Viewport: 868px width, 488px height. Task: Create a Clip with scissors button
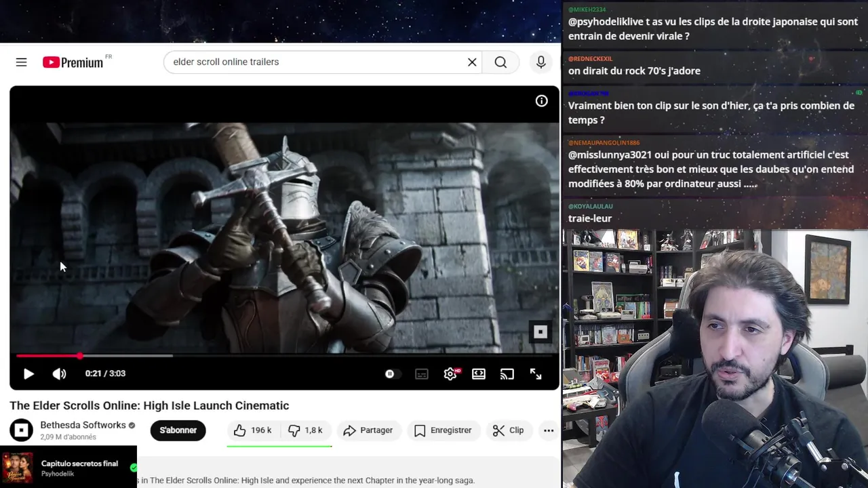click(x=509, y=430)
